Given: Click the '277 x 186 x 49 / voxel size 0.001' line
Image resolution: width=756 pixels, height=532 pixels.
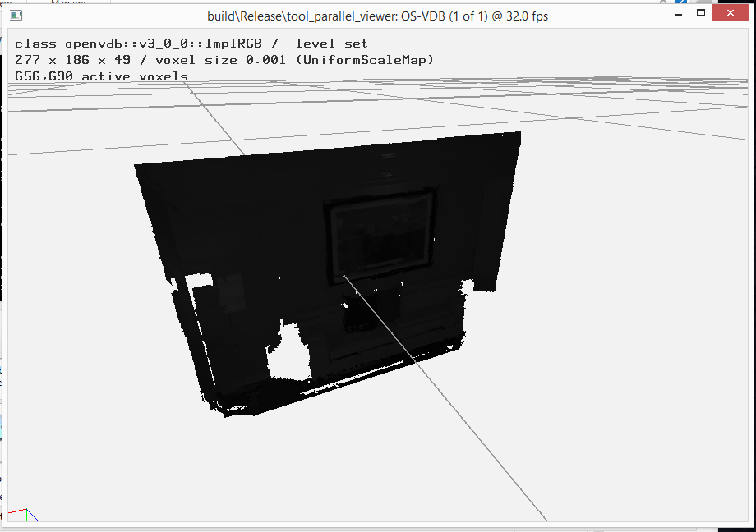Looking at the screenshot, I should [224, 60].
